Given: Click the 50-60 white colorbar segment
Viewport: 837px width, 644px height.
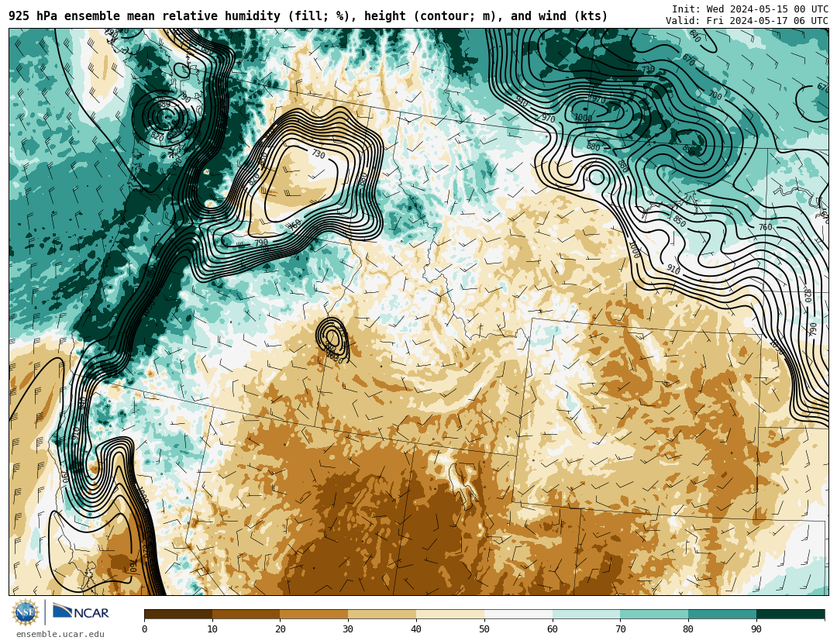Looking at the screenshot, I should click(518, 614).
